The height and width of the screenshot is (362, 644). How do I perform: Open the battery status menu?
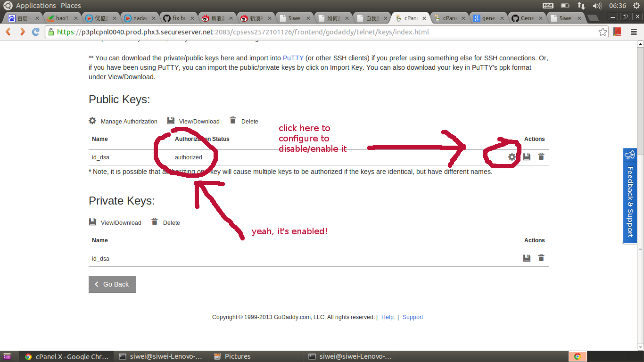pyautogui.click(x=564, y=5)
